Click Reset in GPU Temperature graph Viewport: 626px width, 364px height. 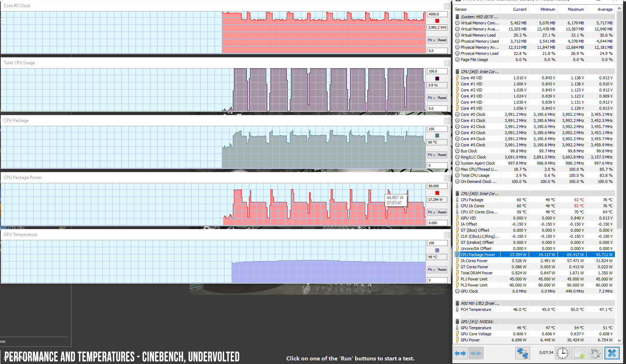(x=442, y=270)
